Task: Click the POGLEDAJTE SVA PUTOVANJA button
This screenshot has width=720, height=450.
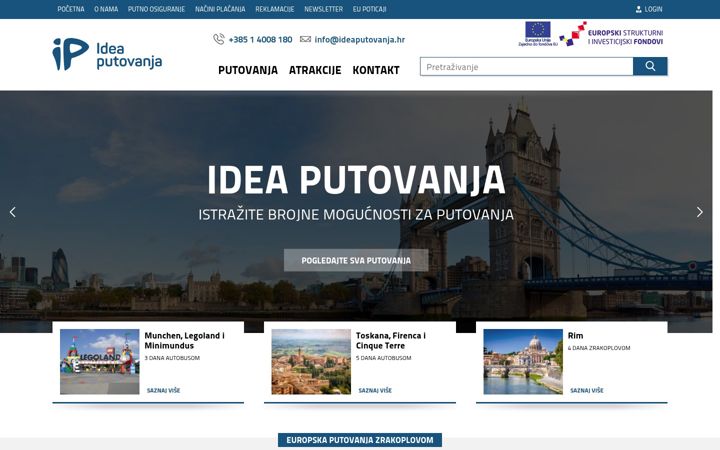Action: (356, 260)
